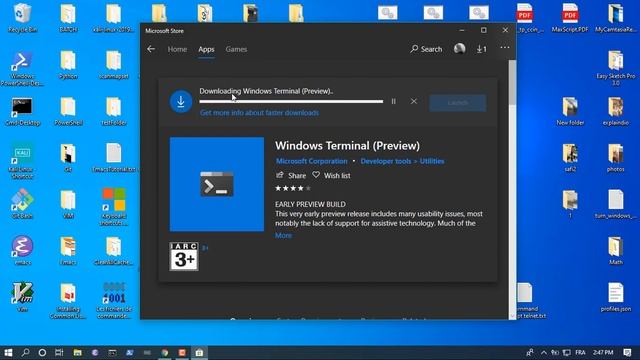
Task: Open Task View from the taskbar
Action: tap(59, 353)
